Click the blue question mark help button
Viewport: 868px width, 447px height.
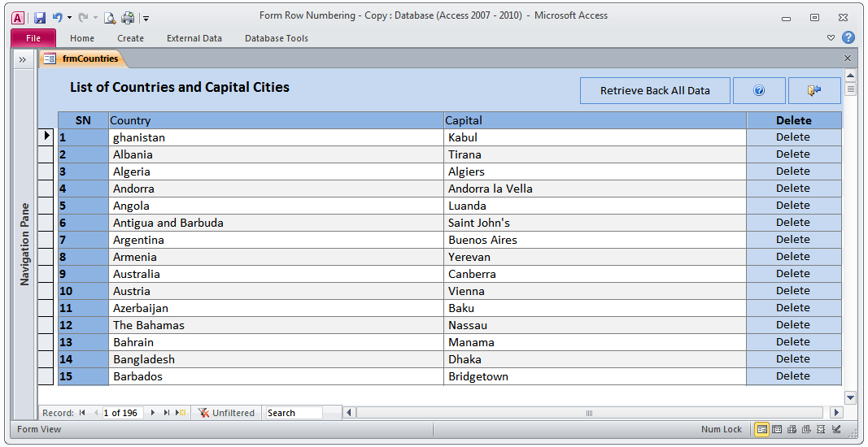pos(759,91)
